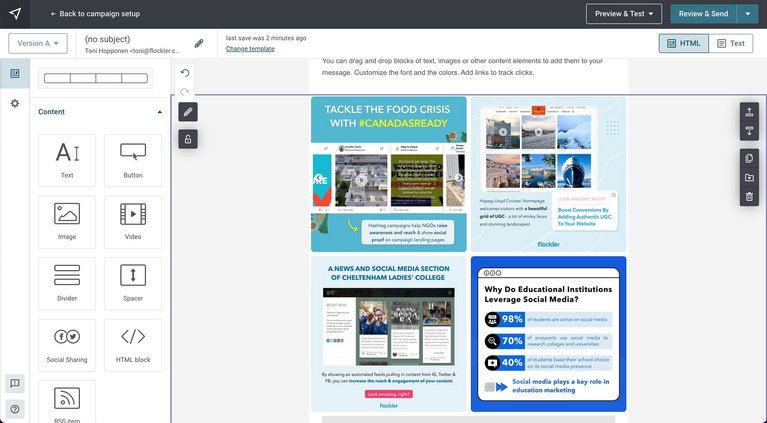Open the Preview & Test dropdown

624,14
